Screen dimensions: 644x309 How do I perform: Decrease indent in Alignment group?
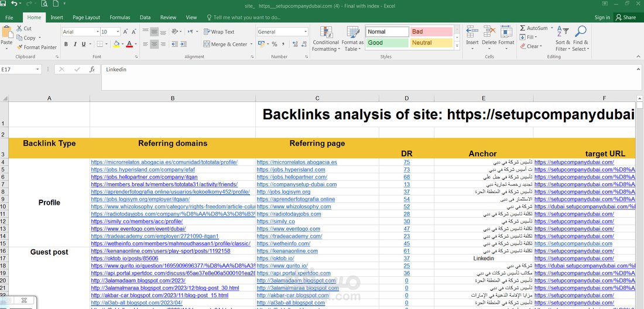[174, 44]
